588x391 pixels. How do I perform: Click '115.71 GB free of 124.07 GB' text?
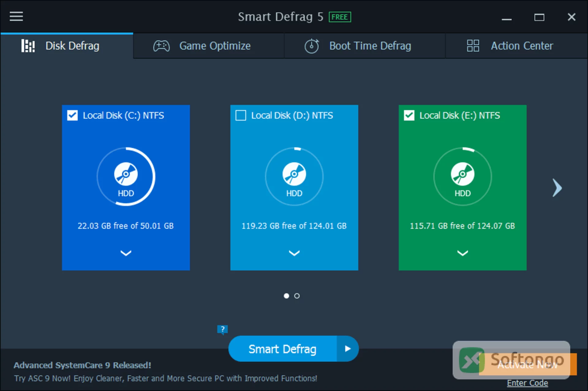coord(462,226)
